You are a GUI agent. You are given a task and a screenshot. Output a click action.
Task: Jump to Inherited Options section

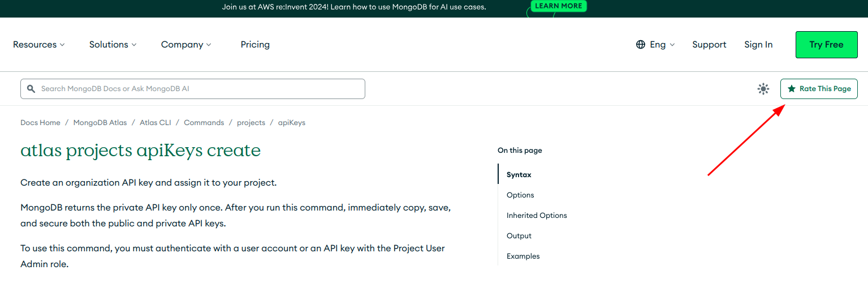tap(537, 216)
